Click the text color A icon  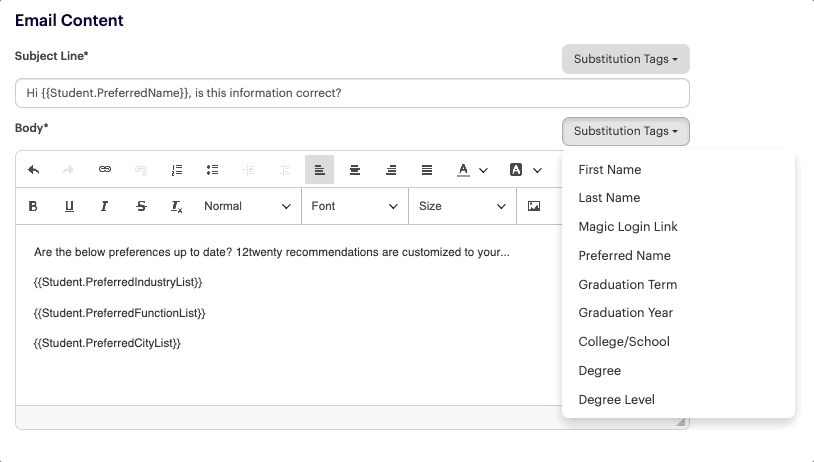(x=463, y=170)
